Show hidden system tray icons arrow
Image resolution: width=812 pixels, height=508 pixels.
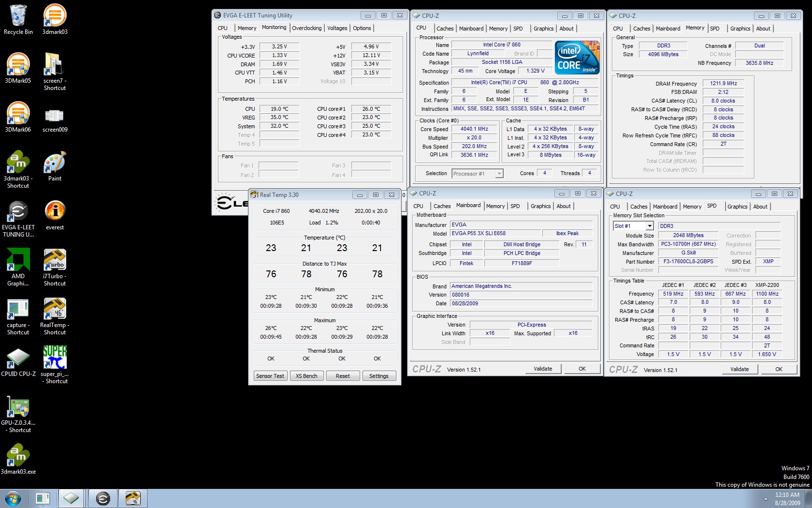pos(766,499)
